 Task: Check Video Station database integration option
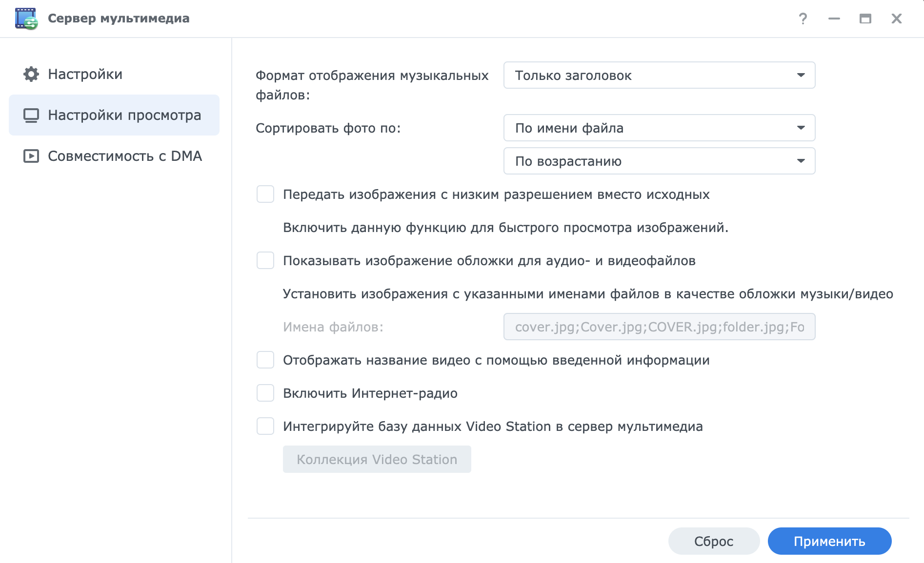[265, 426]
